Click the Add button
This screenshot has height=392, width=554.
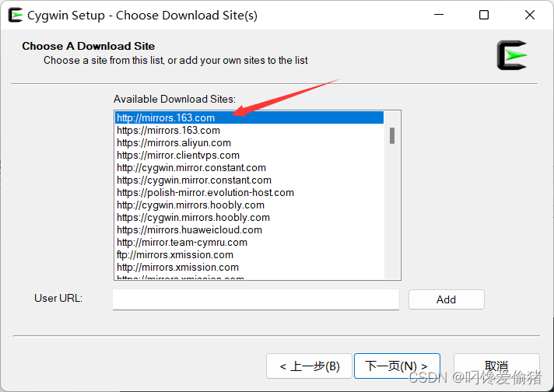click(447, 299)
